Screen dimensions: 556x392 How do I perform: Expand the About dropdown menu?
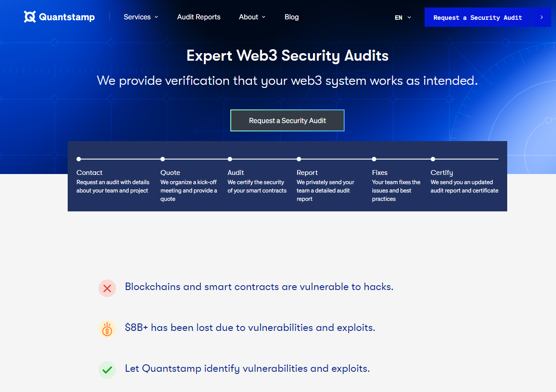tap(252, 17)
